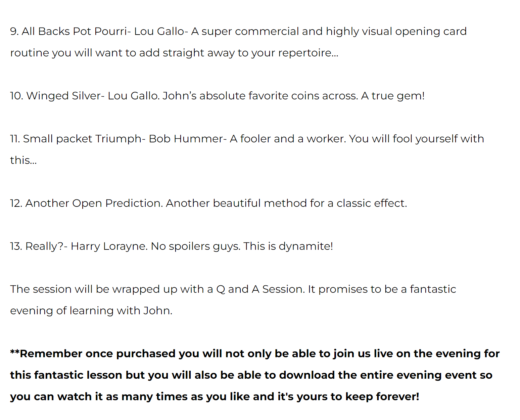520x420 pixels.
Task: Click the name "Bob Hummer"
Action: [185, 139]
